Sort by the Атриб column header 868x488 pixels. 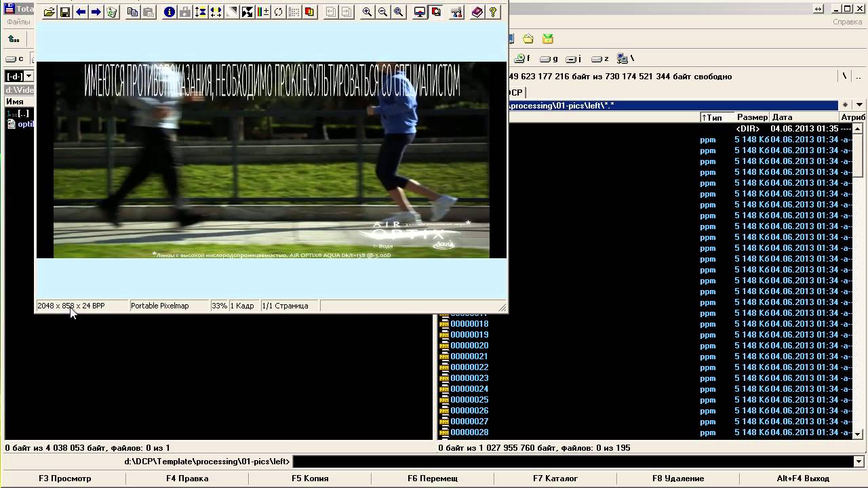click(x=852, y=117)
